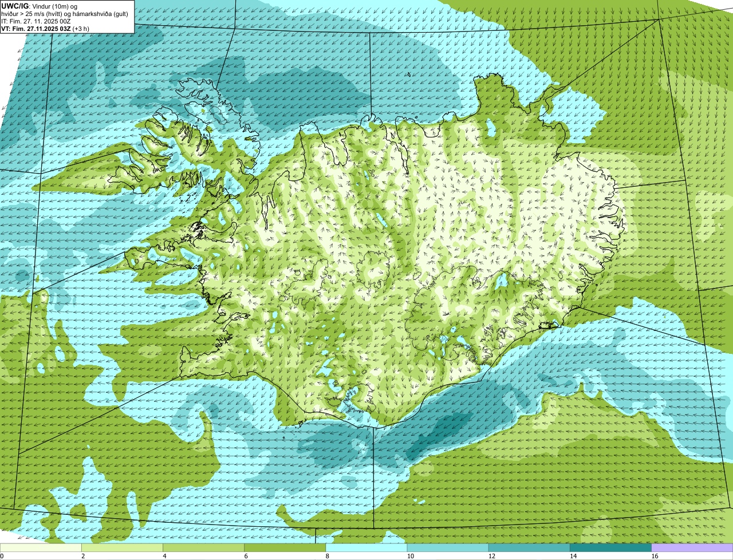Click the lavender above-16 legend swatch
The width and height of the screenshot is (733, 560).
(692, 548)
